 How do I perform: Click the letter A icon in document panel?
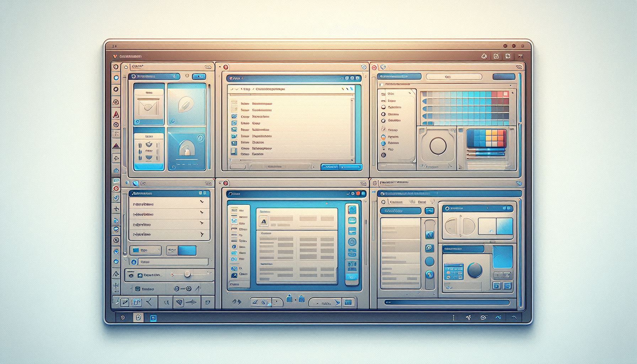point(264,222)
